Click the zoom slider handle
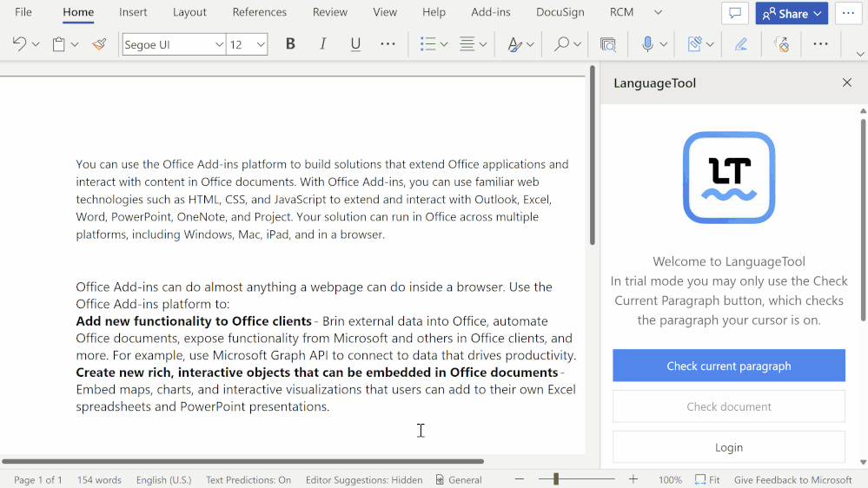Viewport: 868px width, 488px height. click(x=556, y=479)
